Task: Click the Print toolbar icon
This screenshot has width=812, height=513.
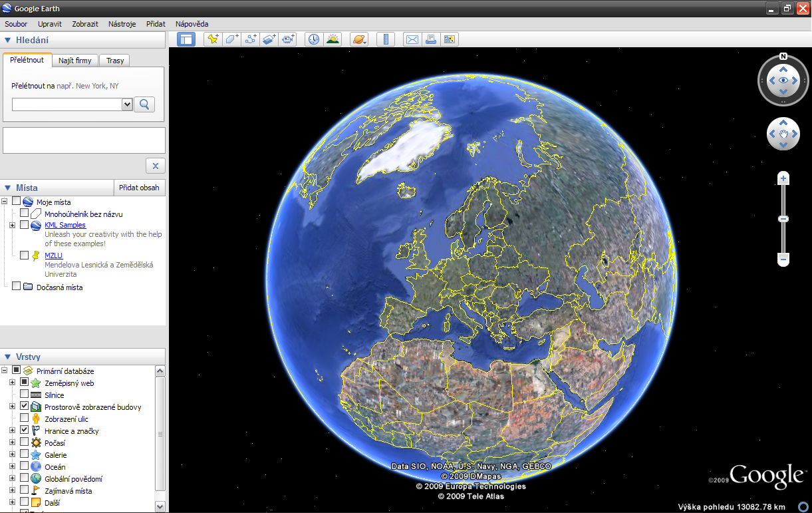Action: point(431,39)
